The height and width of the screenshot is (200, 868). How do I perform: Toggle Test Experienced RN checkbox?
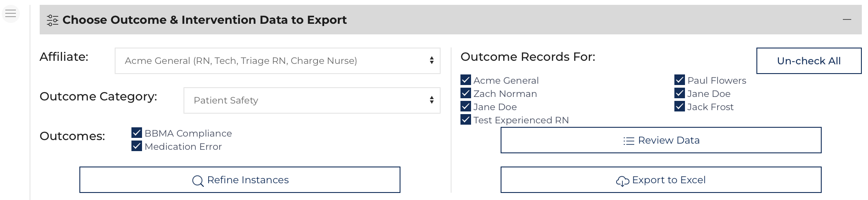(x=466, y=120)
